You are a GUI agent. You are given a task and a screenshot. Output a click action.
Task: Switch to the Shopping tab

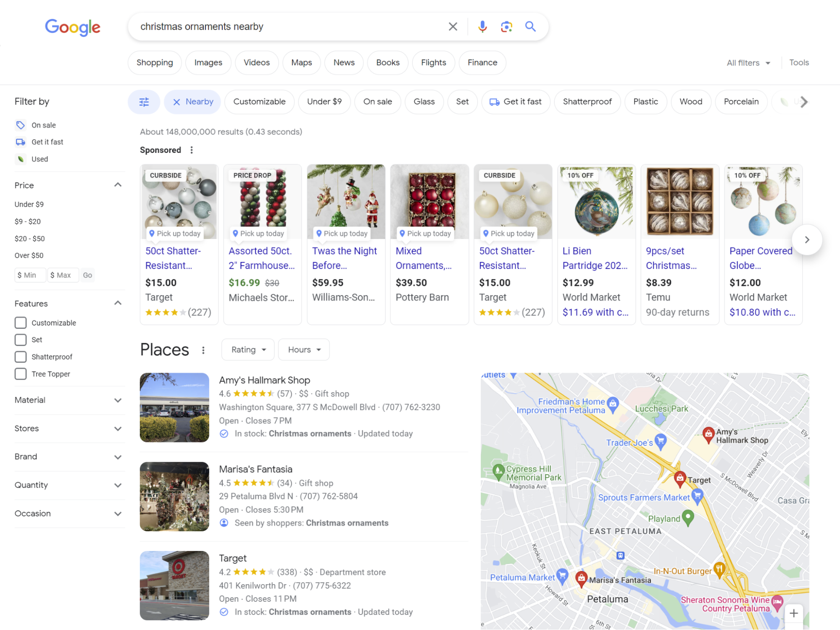(155, 63)
